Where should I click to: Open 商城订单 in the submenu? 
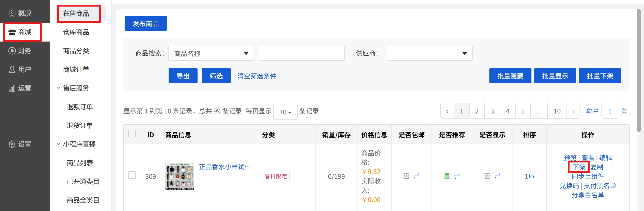click(76, 70)
